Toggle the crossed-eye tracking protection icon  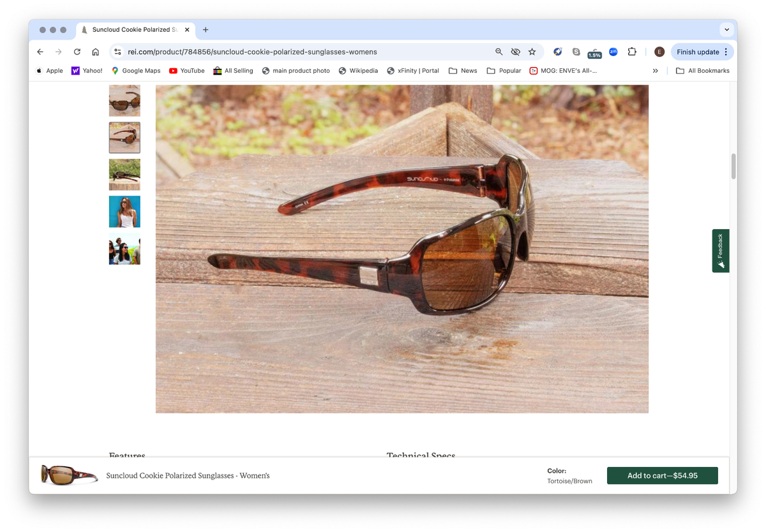point(515,52)
